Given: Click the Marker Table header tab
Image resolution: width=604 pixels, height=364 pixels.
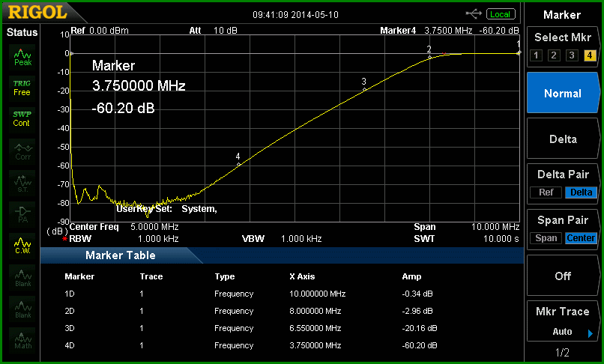Looking at the screenshot, I should pos(120,255).
